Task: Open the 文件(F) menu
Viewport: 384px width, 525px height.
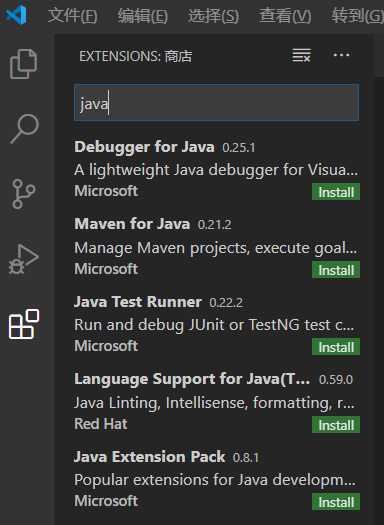Action: tap(72, 15)
